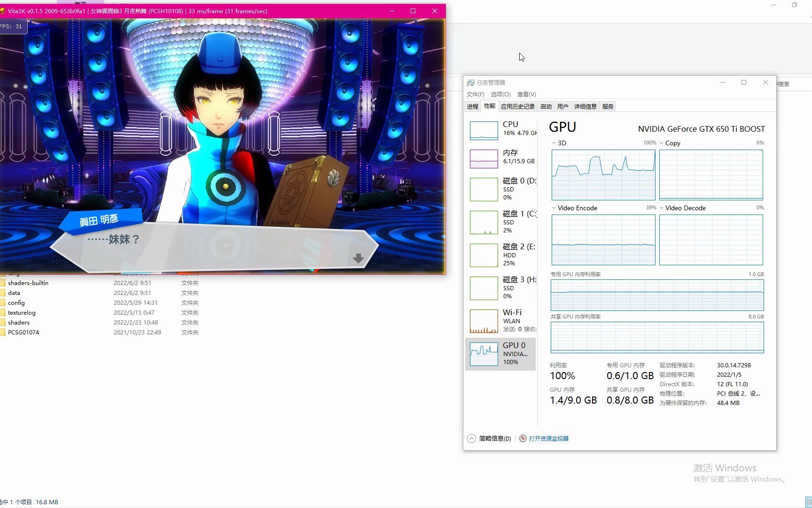The height and width of the screenshot is (508, 812).
Task: Switch to the 用户 tab
Action: 562,107
